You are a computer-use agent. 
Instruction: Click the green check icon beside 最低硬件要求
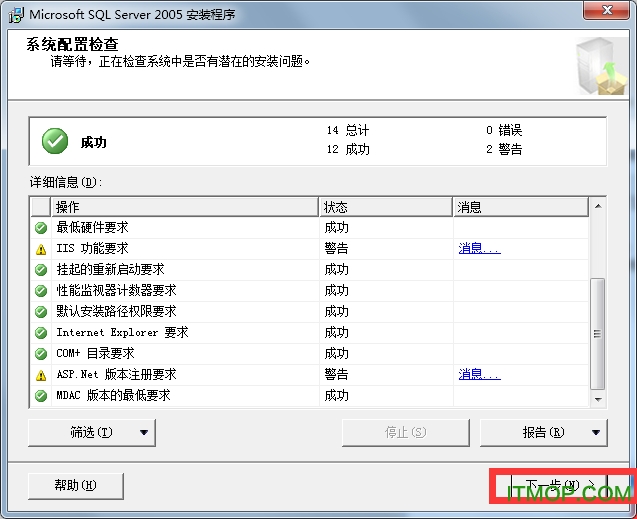41,228
